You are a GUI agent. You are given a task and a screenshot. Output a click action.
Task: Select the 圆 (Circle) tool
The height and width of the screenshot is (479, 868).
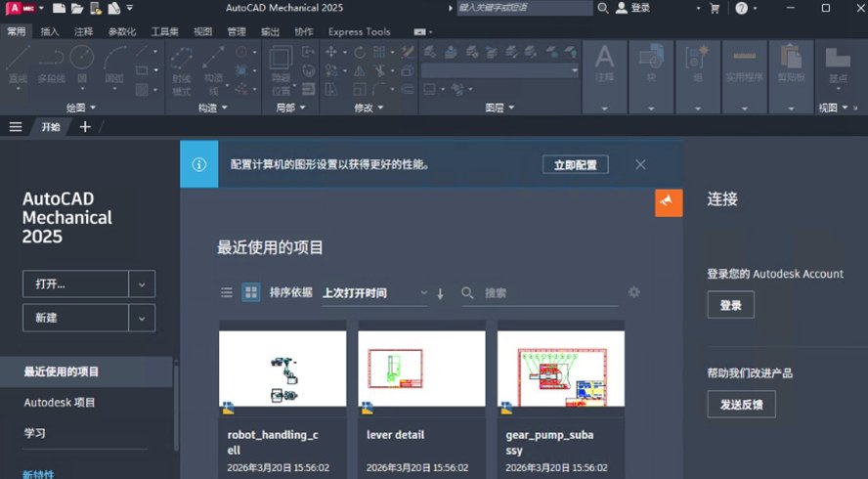coord(82,65)
